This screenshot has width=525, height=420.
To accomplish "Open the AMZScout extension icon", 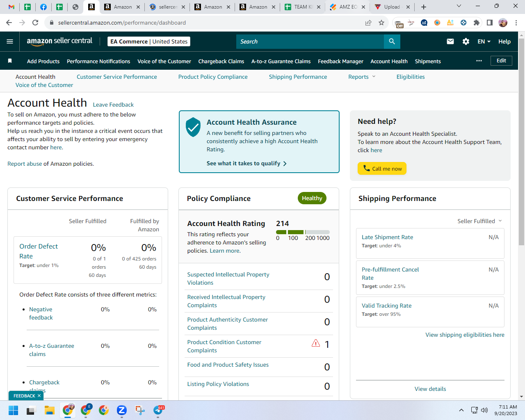I will pyautogui.click(x=450, y=23).
